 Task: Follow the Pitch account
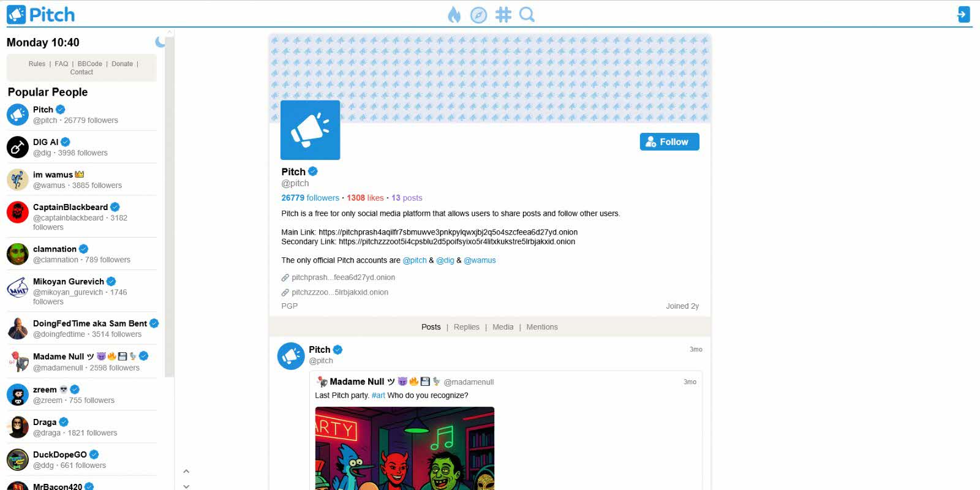coord(669,141)
